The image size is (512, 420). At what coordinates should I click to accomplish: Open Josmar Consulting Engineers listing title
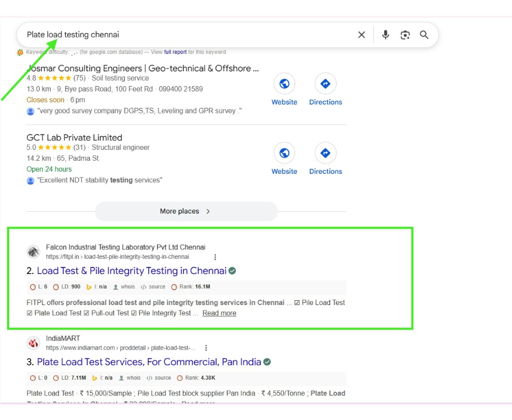[x=143, y=68]
